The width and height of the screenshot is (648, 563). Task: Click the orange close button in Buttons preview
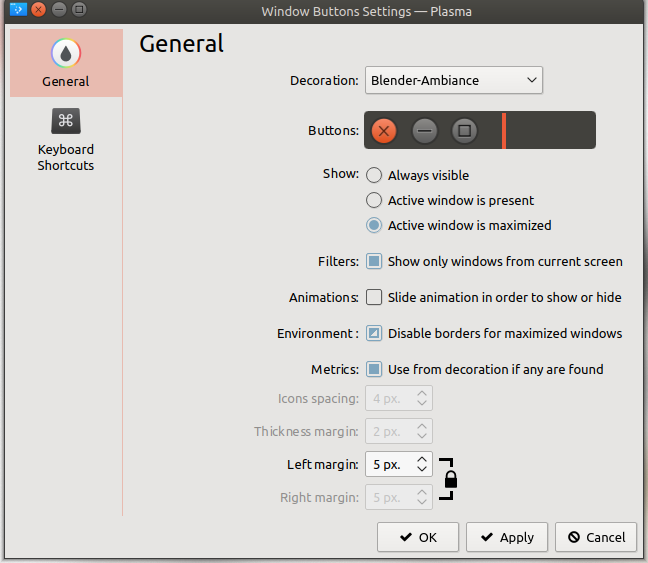click(x=384, y=131)
